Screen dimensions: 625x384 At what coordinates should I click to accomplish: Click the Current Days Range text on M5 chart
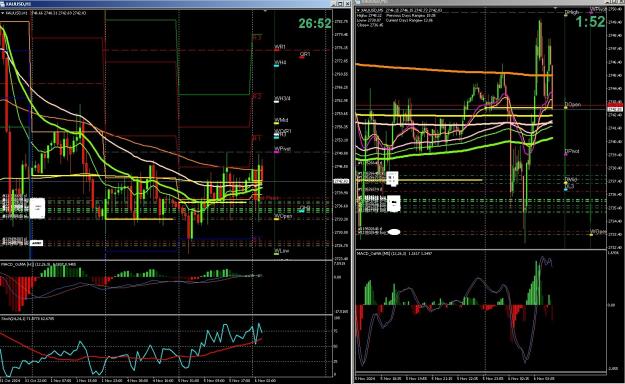pyautogui.click(x=409, y=20)
